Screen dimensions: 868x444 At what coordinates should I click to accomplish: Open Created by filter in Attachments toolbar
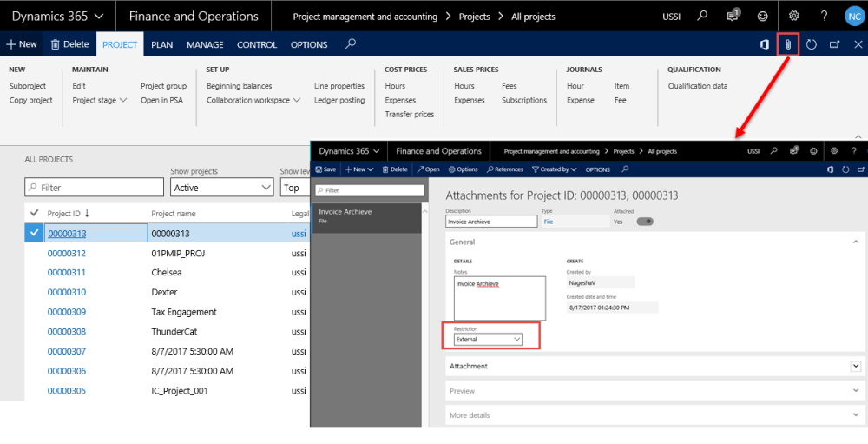coord(554,169)
